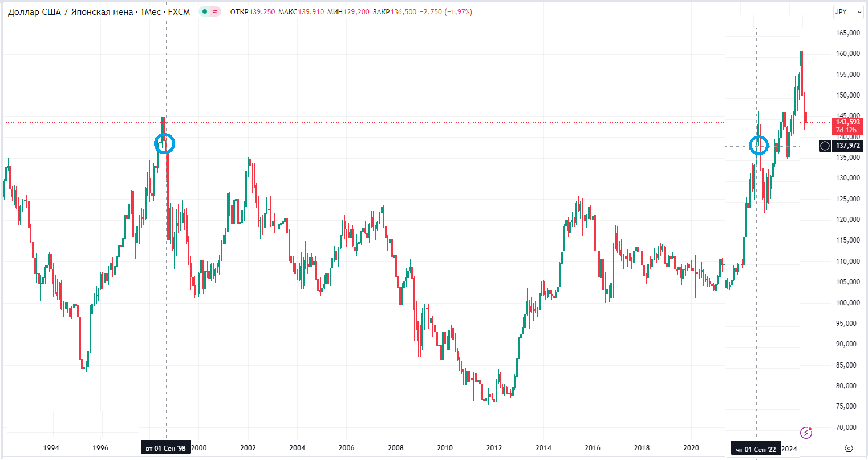Click the 125,000 price scale label
Viewport: 868px width, 460px height.
coord(848,199)
